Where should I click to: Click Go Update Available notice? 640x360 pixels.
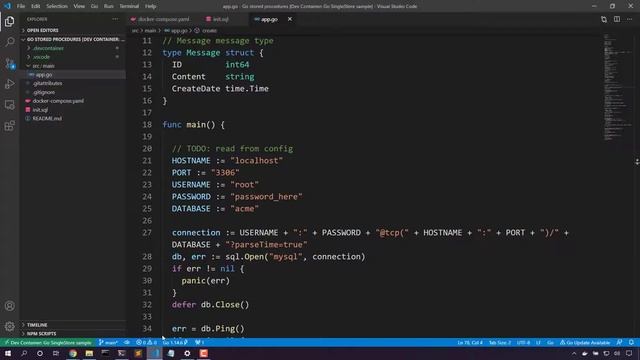click(585, 342)
